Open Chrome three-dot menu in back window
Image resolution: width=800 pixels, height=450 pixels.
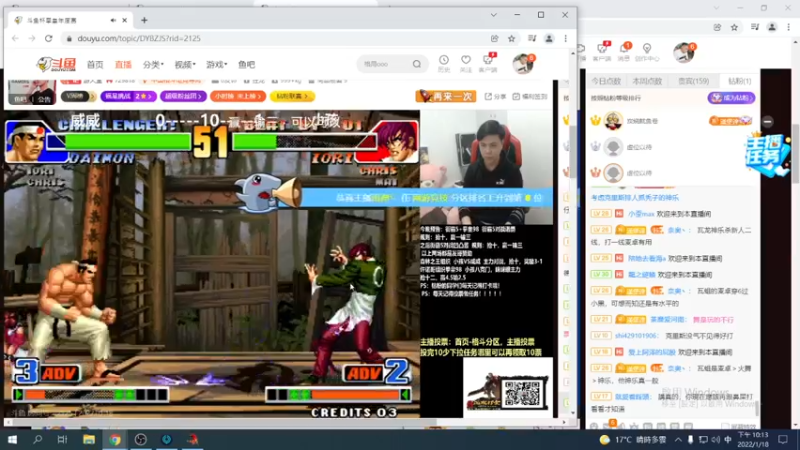[x=789, y=28]
